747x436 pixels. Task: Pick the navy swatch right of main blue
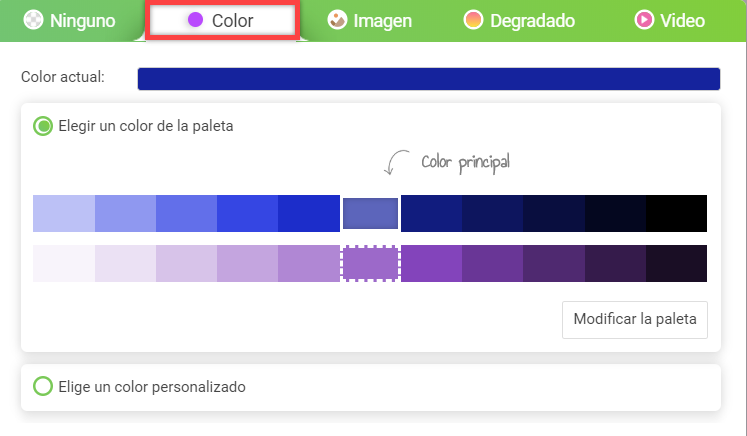(431, 213)
